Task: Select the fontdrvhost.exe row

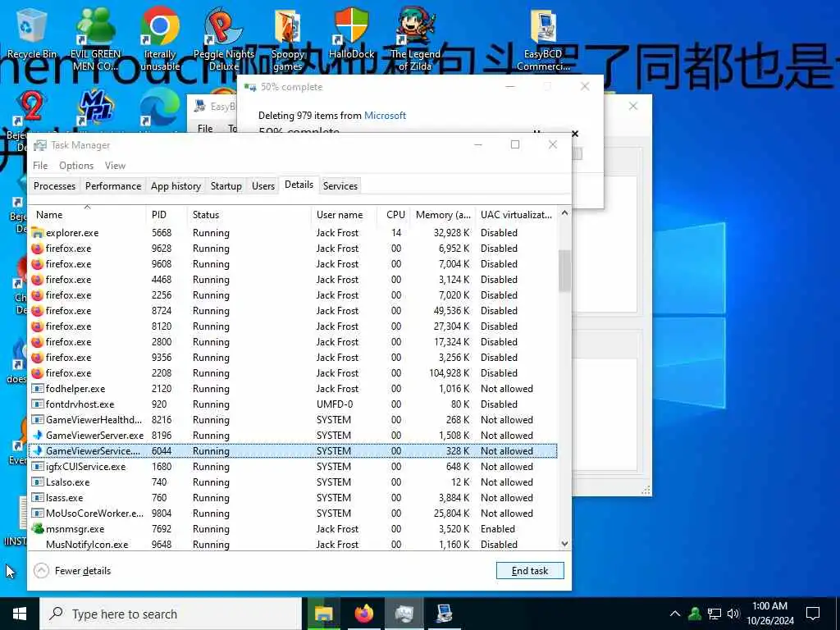Action: (293, 404)
